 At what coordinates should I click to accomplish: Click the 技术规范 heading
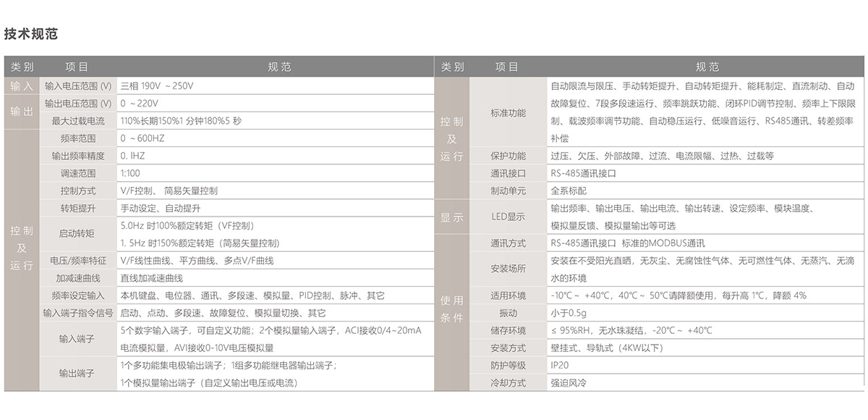pos(31,34)
